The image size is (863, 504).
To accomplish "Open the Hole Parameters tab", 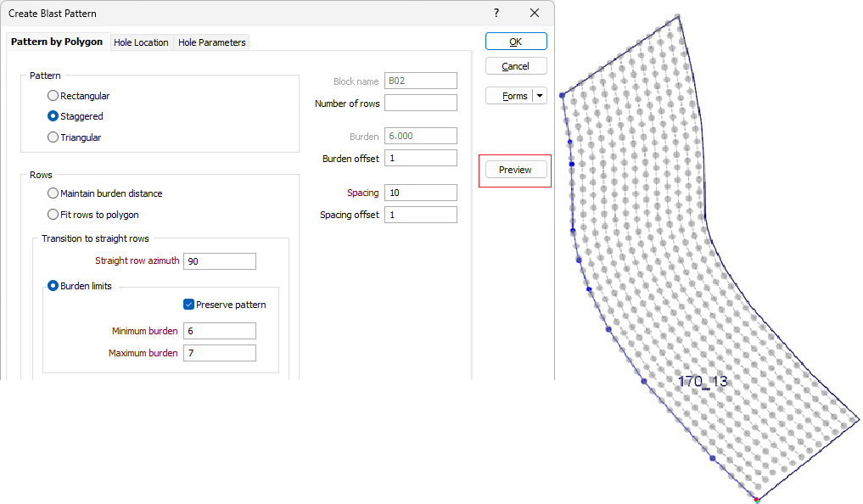I will tap(212, 42).
